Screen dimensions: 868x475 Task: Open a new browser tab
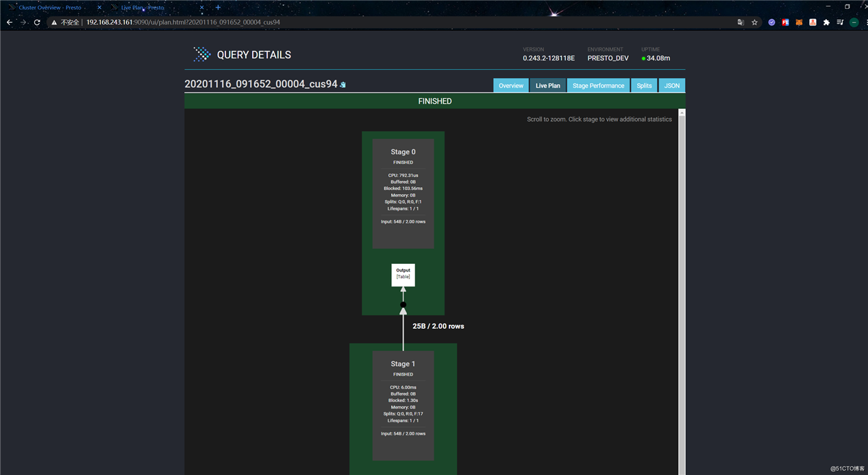click(x=218, y=8)
